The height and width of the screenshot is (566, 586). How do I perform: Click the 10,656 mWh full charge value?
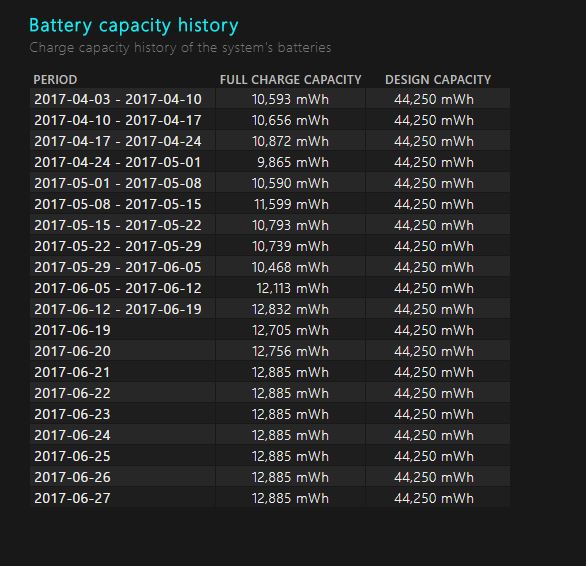[x=290, y=120]
